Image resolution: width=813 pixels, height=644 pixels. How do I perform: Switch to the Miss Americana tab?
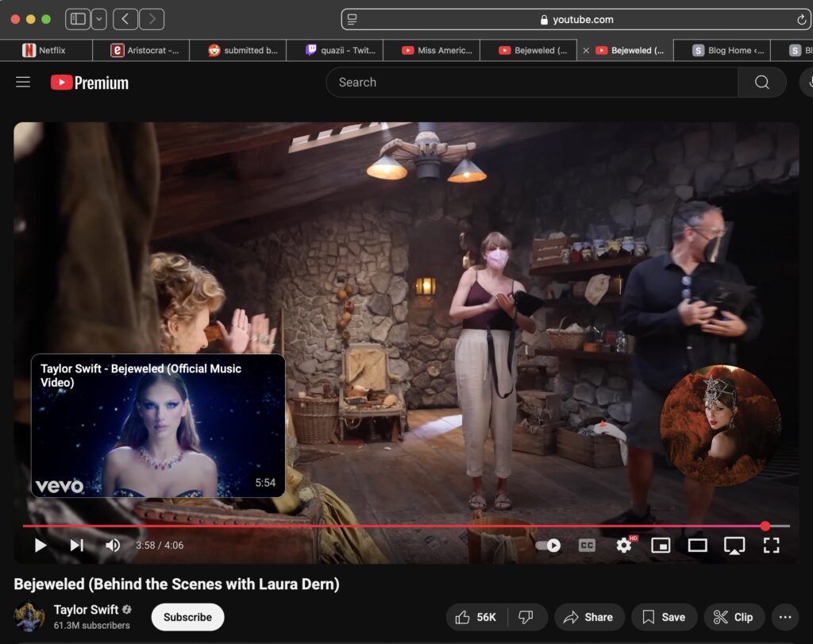coord(432,50)
